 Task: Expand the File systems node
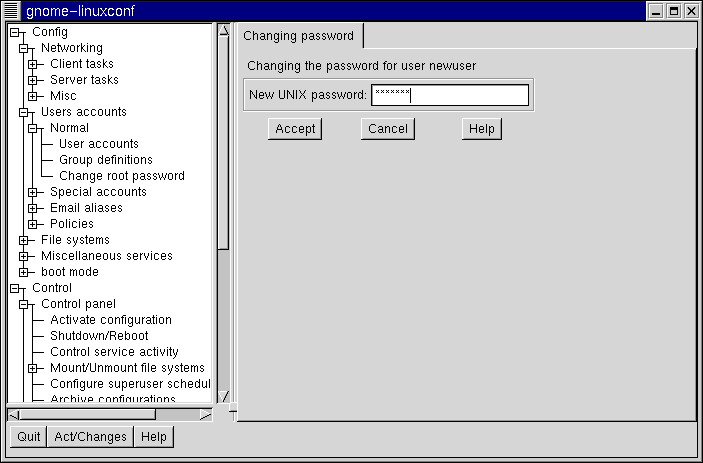pyautogui.click(x=24, y=240)
